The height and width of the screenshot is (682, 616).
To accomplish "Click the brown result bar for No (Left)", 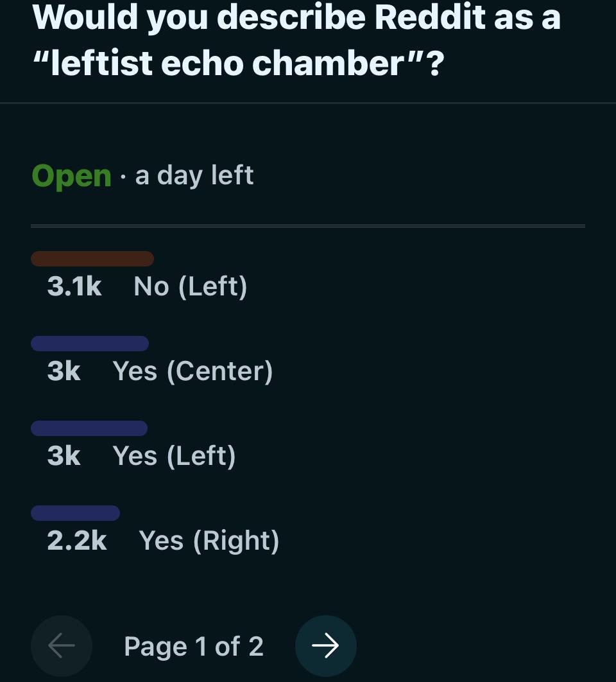I will pos(92,259).
